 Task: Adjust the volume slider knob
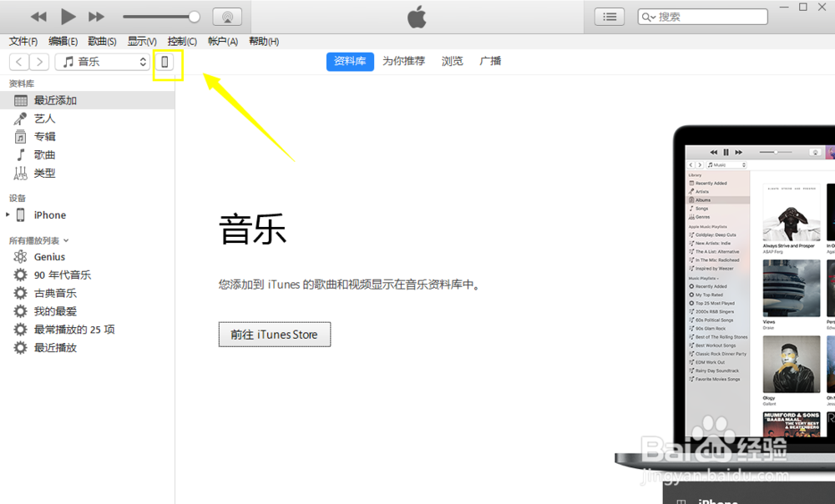click(195, 17)
